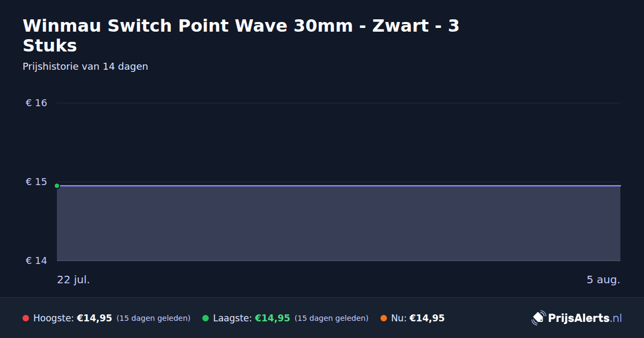Open the PrijsAlerts.nl brand link
Viewport: 644px width, 338px height.
[577, 318]
